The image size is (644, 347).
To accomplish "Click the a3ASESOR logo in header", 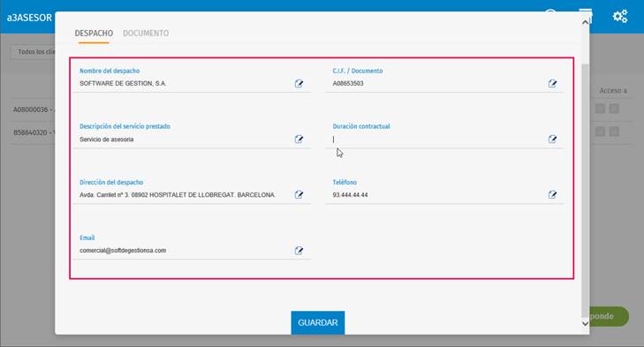I will [x=29, y=18].
